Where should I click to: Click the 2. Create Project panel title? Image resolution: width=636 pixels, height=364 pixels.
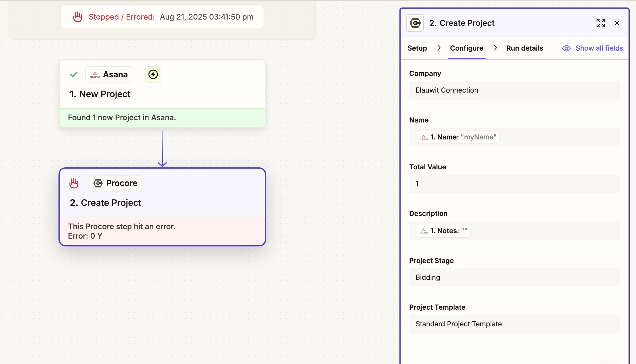(x=462, y=23)
